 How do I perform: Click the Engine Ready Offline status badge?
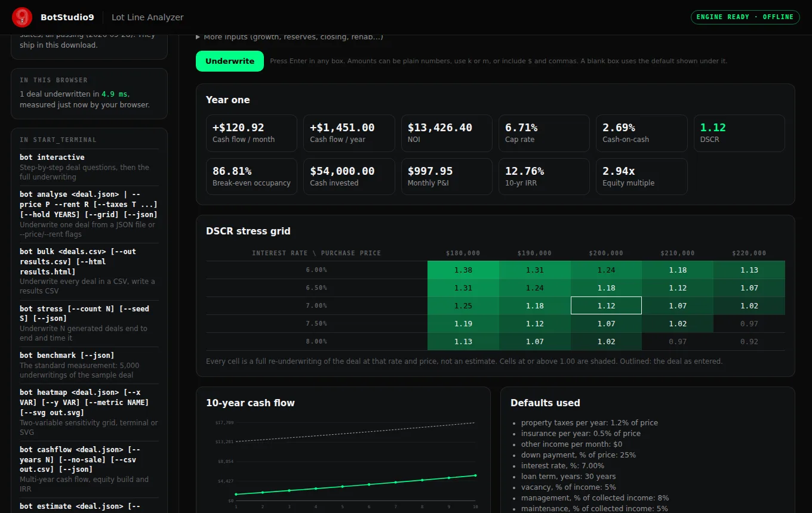(x=745, y=17)
